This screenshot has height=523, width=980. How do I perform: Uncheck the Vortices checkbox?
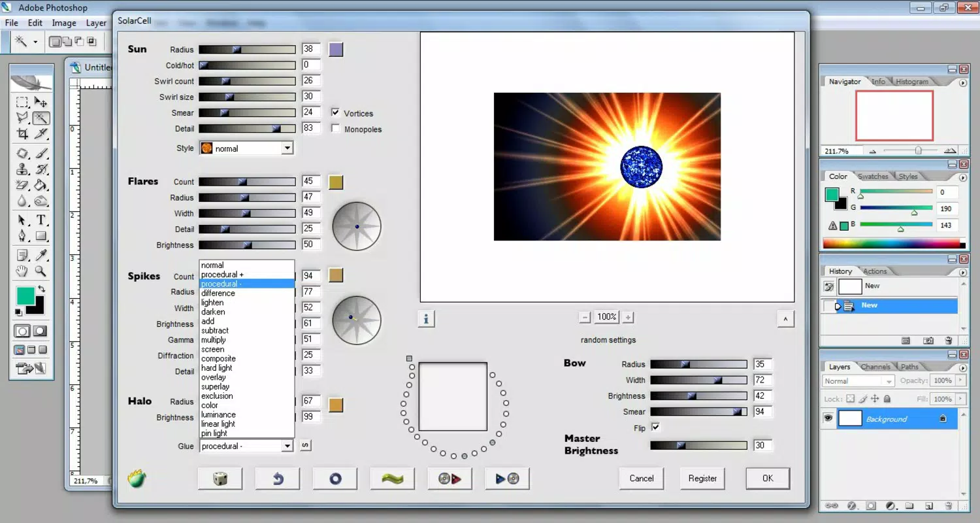click(x=335, y=112)
